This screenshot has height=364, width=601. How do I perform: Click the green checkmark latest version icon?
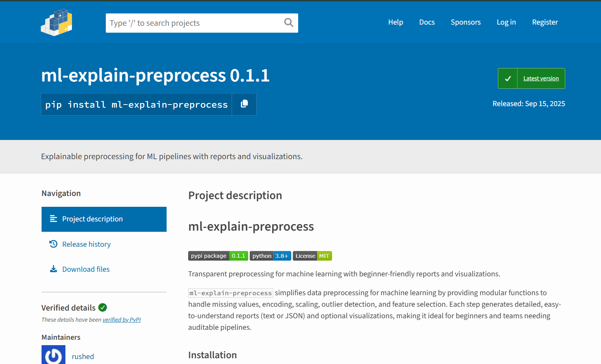pos(508,78)
